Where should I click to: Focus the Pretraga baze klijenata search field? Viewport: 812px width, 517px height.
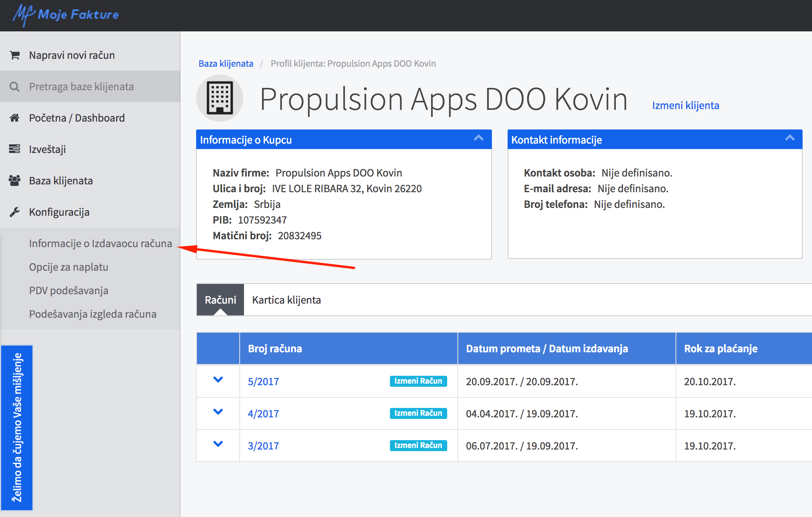coord(90,87)
